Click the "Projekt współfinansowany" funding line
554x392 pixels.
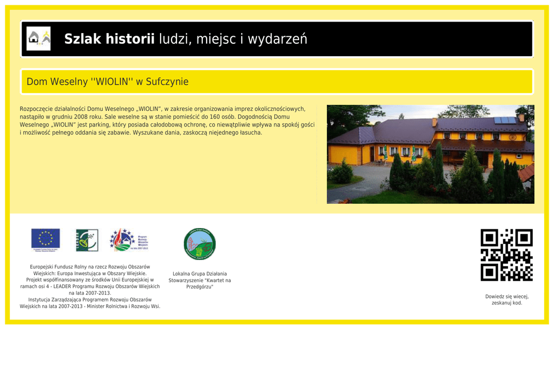point(90,280)
